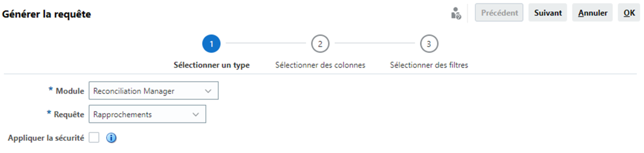Click the blue info icon beside security checkbox
644x153 pixels.
[111, 138]
